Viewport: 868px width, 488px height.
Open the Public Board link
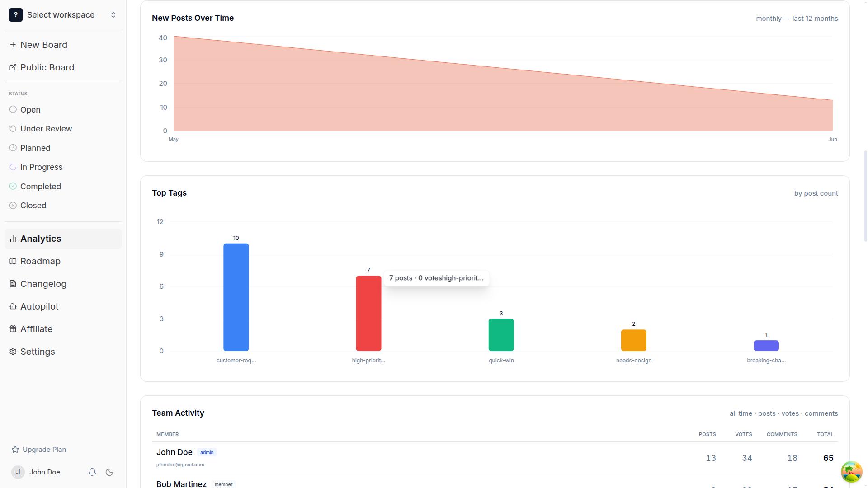click(x=63, y=67)
